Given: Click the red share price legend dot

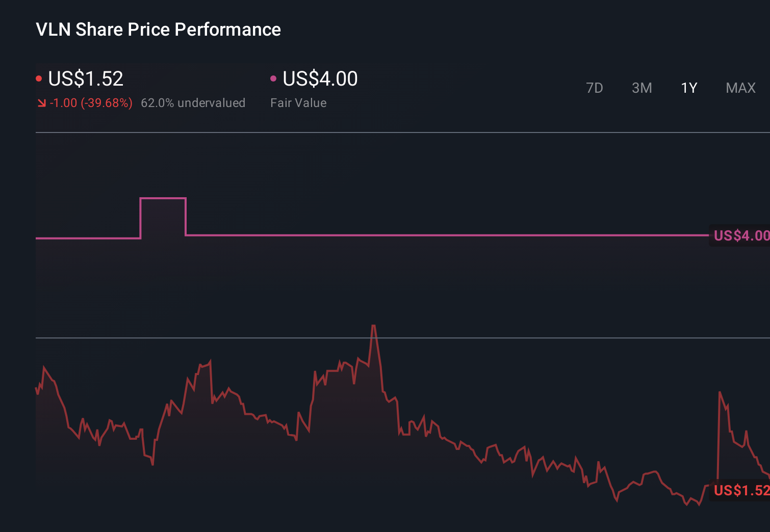Looking at the screenshot, I should tap(39, 77).
